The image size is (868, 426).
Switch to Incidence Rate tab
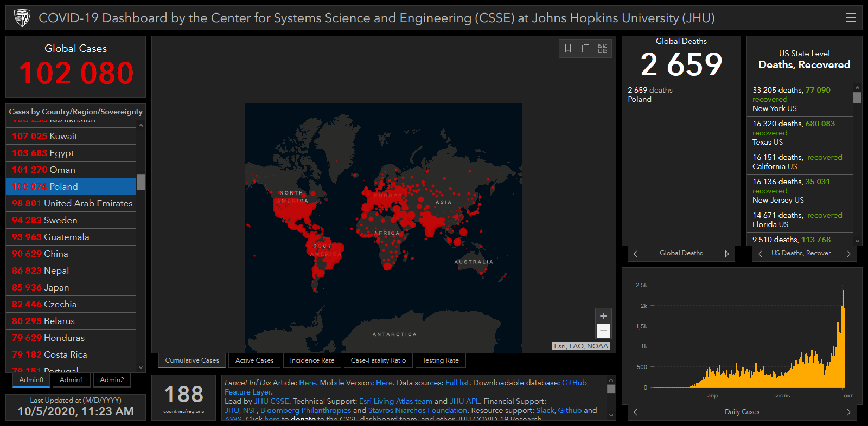click(x=312, y=360)
